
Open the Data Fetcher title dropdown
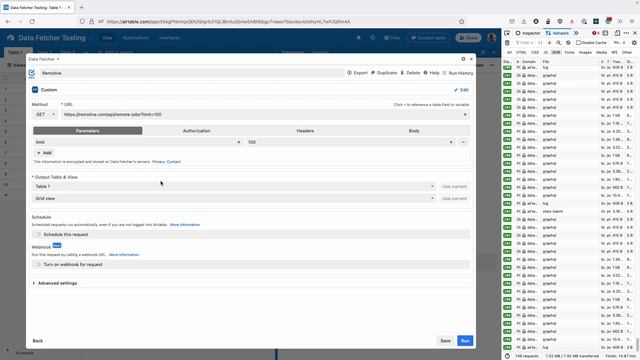[x=44, y=59]
